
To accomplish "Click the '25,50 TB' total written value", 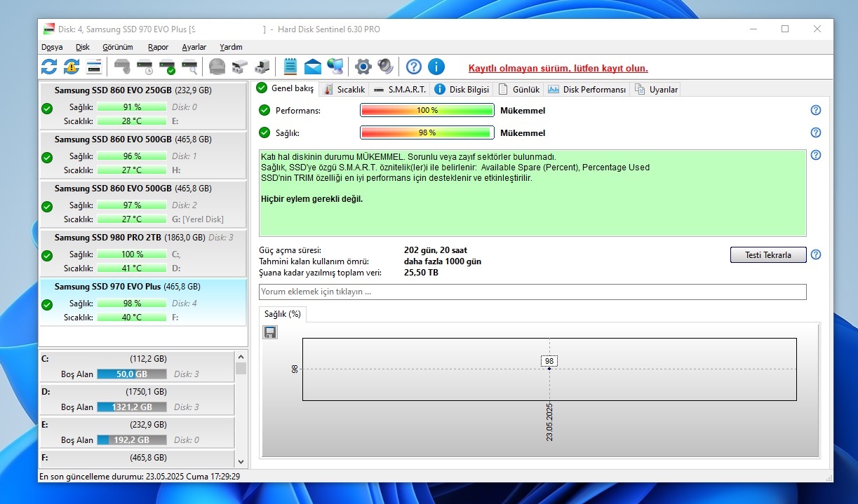I will click(421, 273).
